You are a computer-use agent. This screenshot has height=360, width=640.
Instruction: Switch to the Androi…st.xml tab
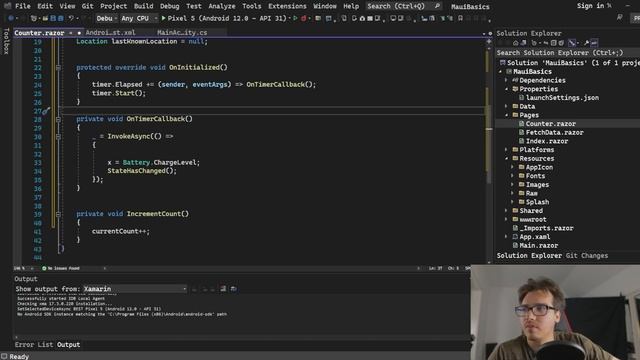tap(110, 33)
